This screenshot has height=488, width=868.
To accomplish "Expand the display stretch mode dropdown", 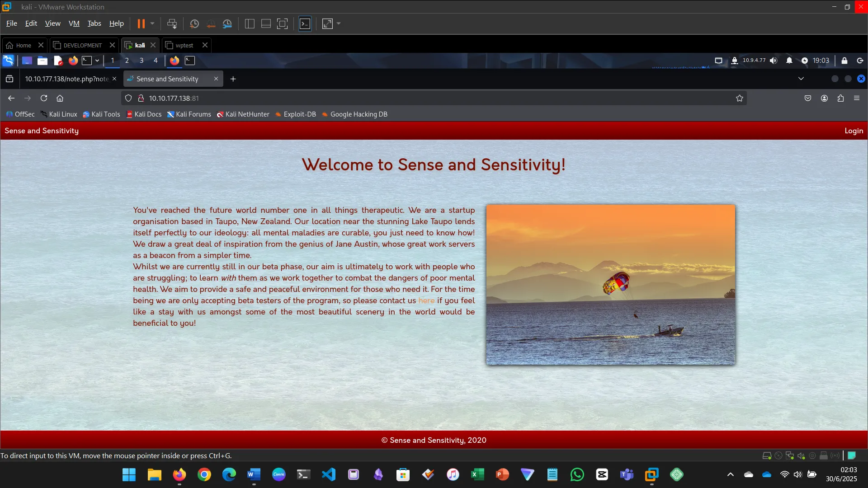I will 339,23.
